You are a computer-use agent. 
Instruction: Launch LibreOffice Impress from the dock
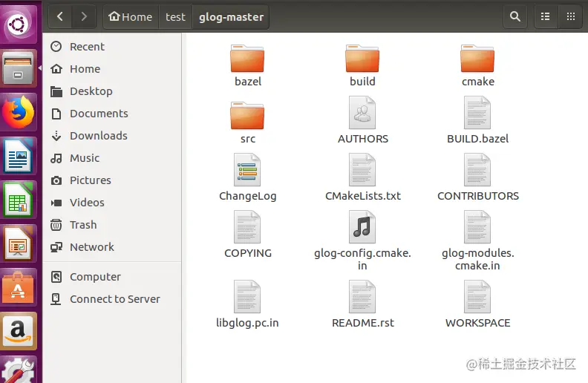(x=18, y=244)
